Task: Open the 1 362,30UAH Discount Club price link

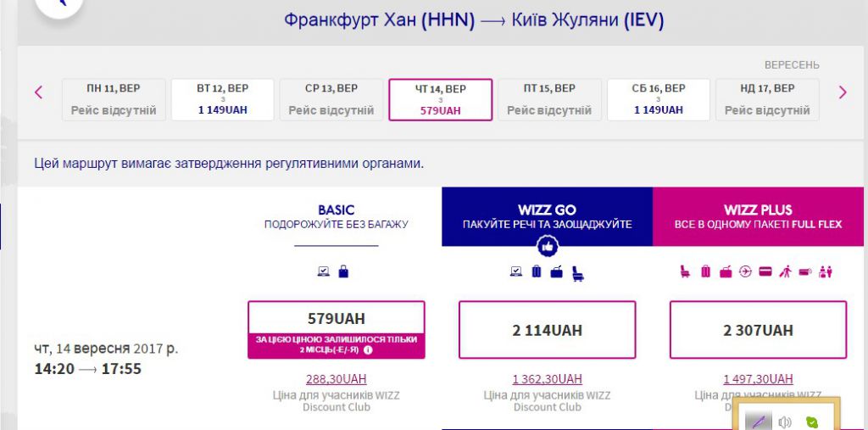Action: click(547, 379)
